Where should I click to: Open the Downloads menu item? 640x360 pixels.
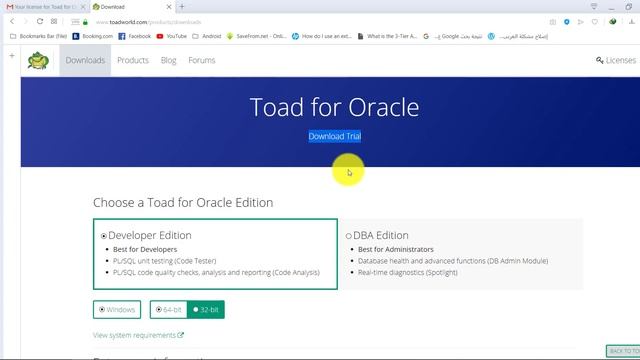click(x=85, y=60)
